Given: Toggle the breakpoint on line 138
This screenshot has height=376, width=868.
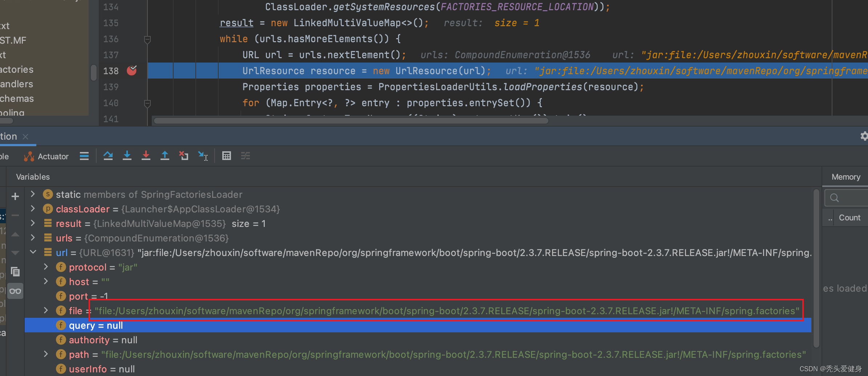Looking at the screenshot, I should pos(131,71).
